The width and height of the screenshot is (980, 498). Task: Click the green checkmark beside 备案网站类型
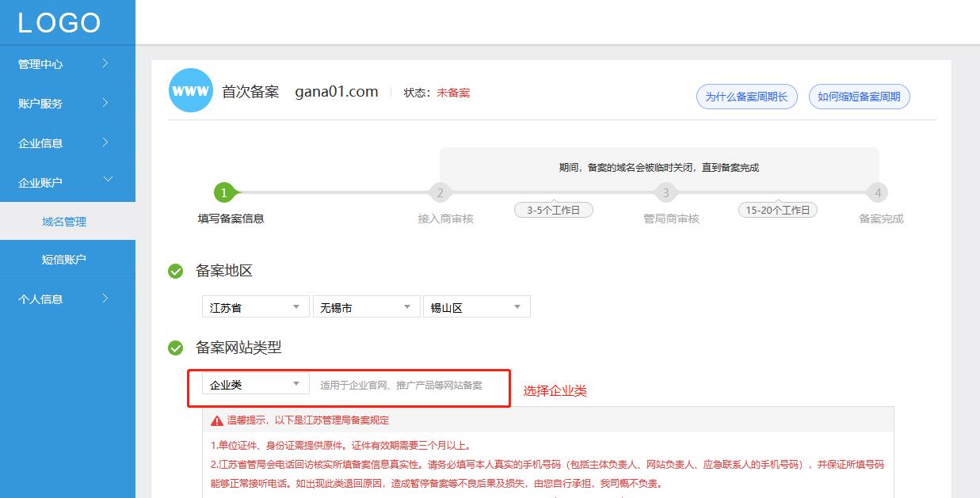[174, 348]
